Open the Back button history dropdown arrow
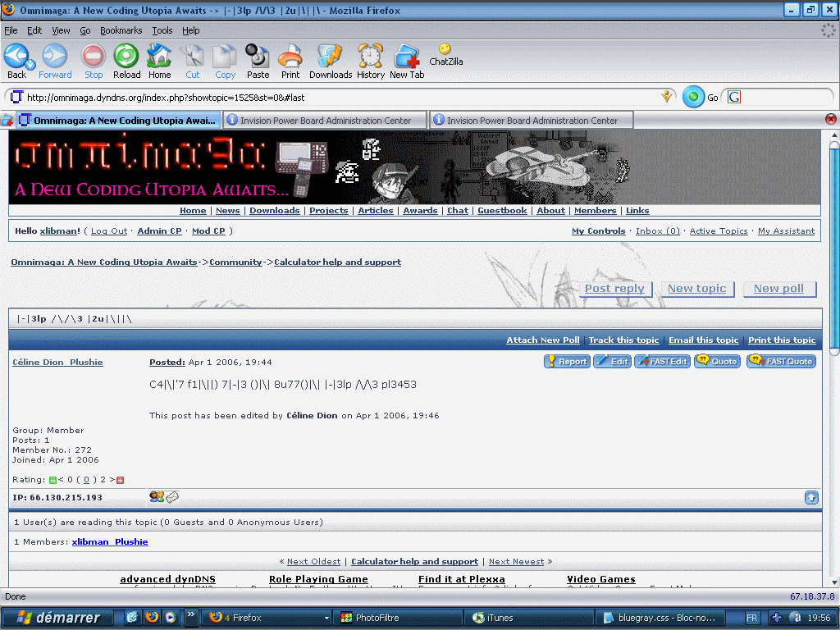The width and height of the screenshot is (840, 630). pos(30,65)
